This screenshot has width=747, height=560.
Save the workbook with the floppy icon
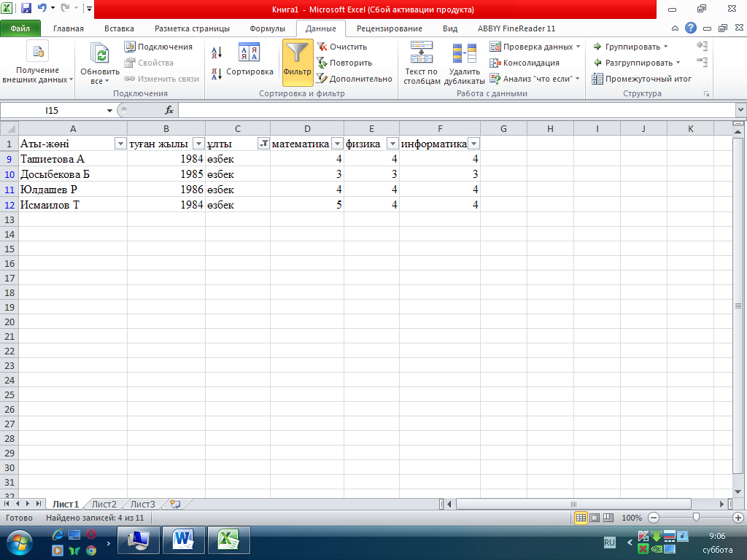coord(26,8)
